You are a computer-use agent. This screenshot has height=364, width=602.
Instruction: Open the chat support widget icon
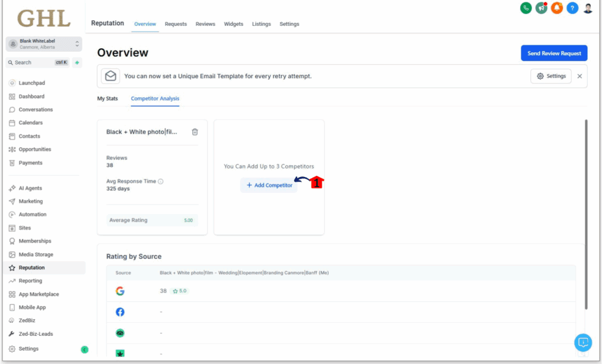pyautogui.click(x=583, y=342)
